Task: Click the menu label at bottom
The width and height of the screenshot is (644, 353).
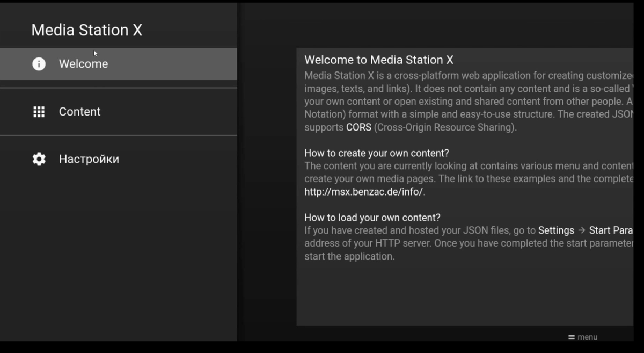Action: 587,337
